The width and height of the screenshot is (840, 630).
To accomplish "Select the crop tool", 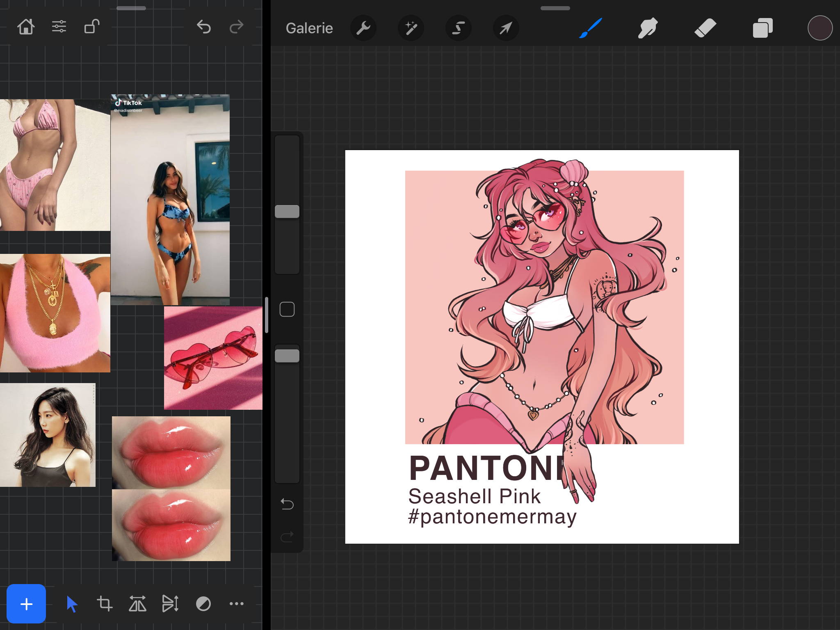I will pyautogui.click(x=105, y=604).
